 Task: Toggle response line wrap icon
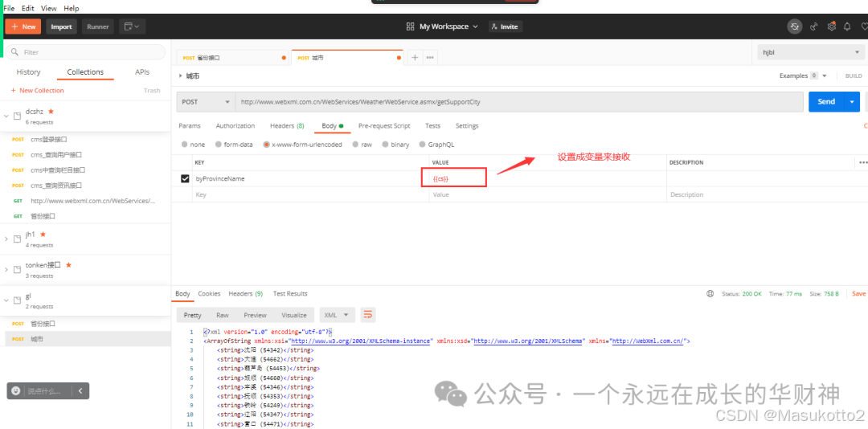(368, 315)
